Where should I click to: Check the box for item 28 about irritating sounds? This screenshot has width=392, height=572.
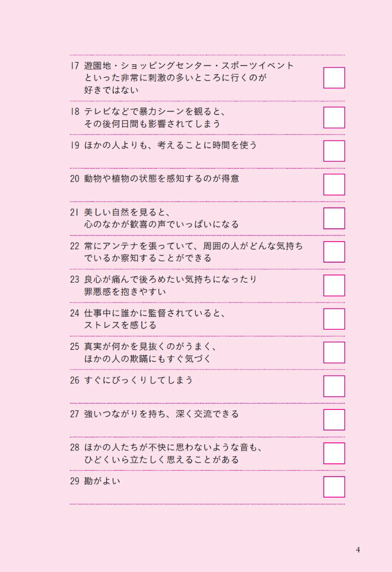click(x=334, y=453)
